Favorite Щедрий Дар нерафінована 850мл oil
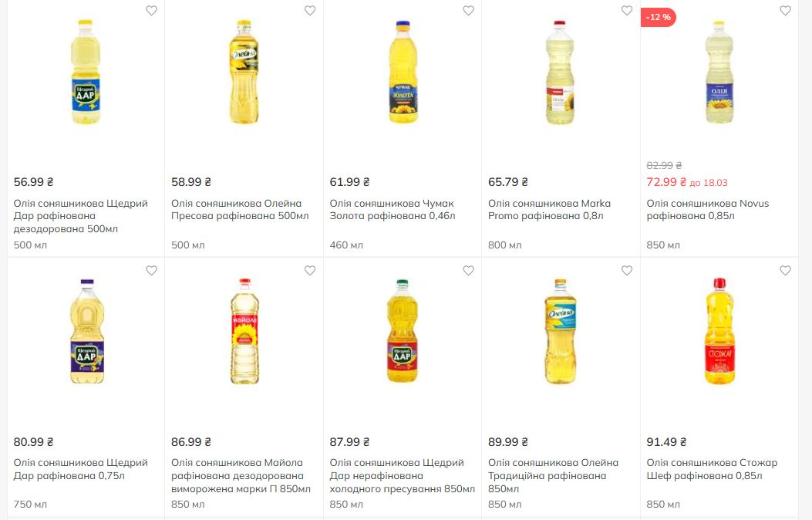 point(468,271)
